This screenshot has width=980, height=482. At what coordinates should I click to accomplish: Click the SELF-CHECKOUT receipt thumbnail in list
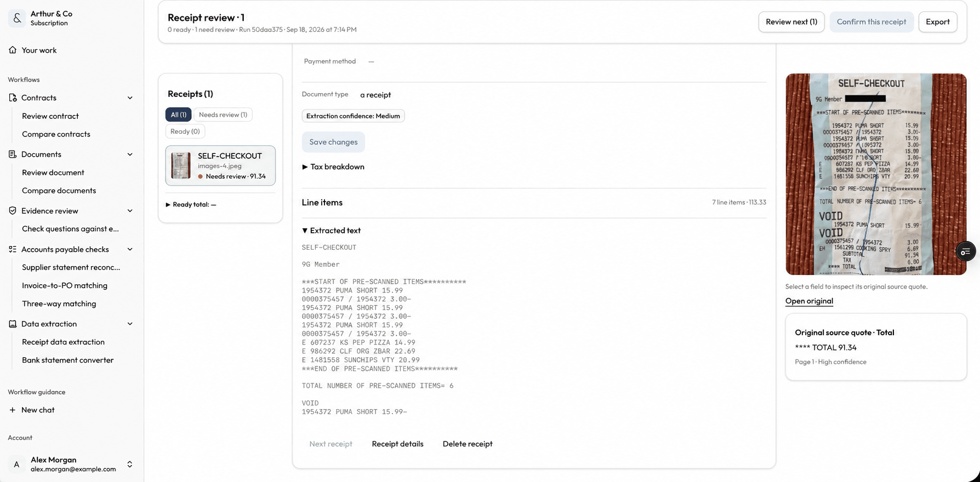click(x=181, y=165)
